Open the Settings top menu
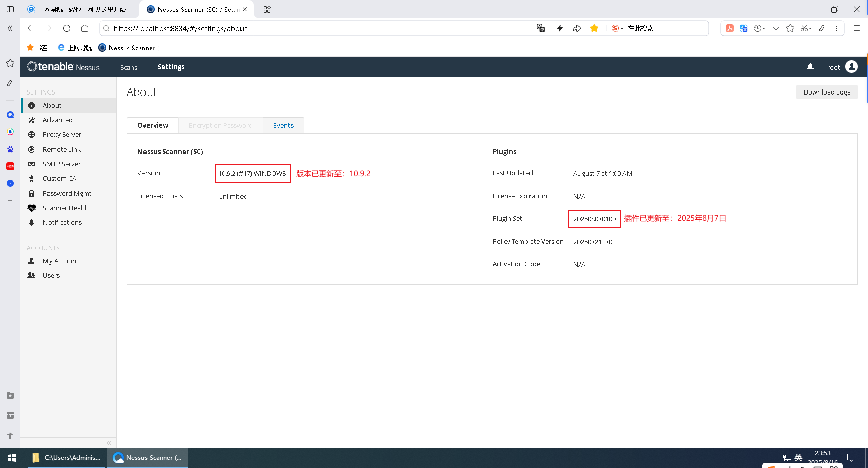This screenshot has width=868, height=468. [171, 67]
